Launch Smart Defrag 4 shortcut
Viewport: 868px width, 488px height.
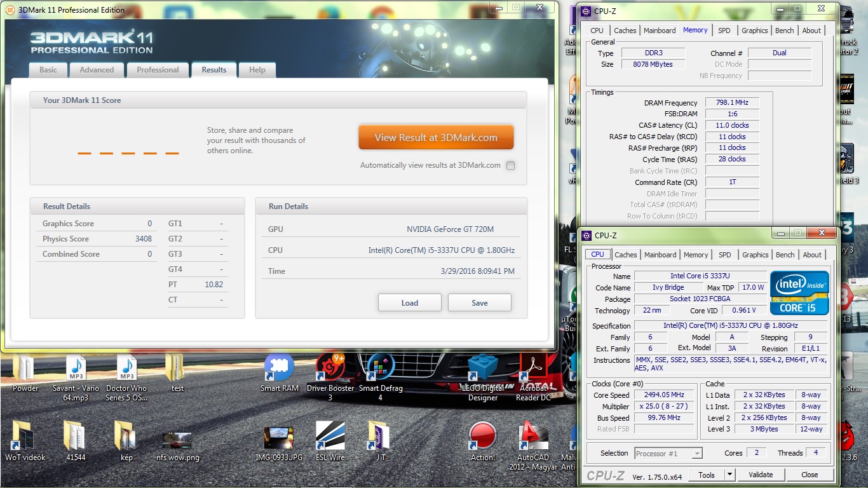[x=381, y=378]
